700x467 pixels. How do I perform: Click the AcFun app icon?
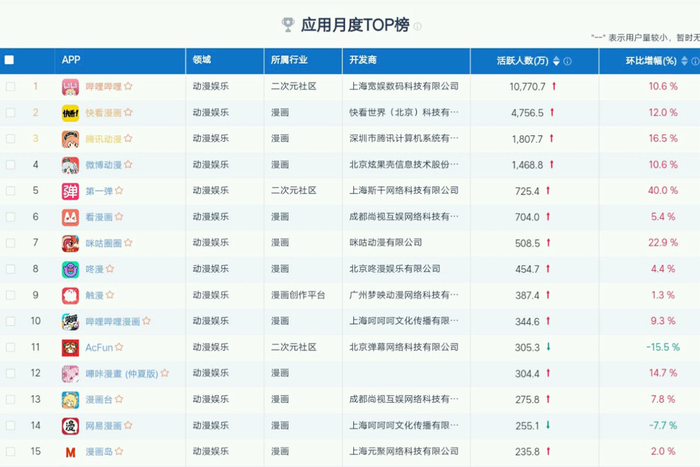[x=71, y=348]
